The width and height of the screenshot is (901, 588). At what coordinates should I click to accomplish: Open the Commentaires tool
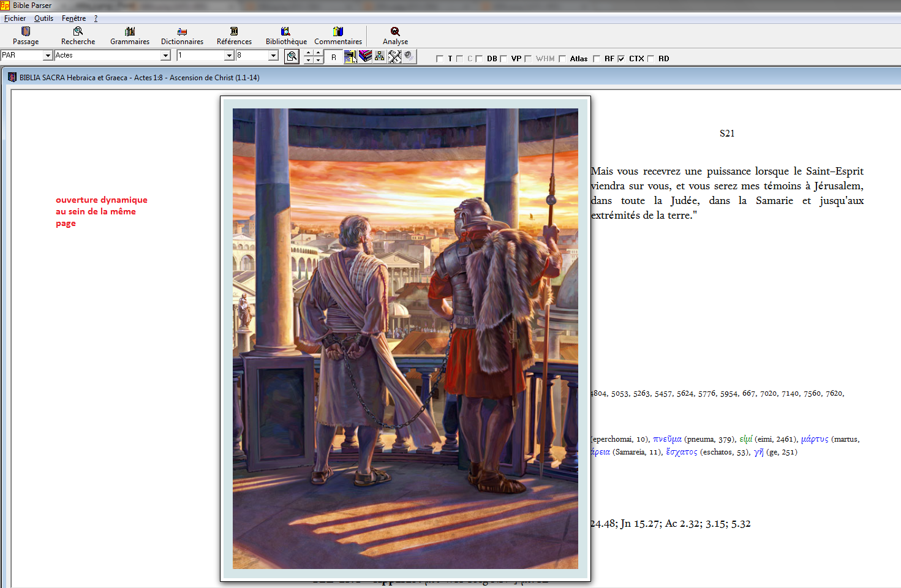(x=338, y=36)
